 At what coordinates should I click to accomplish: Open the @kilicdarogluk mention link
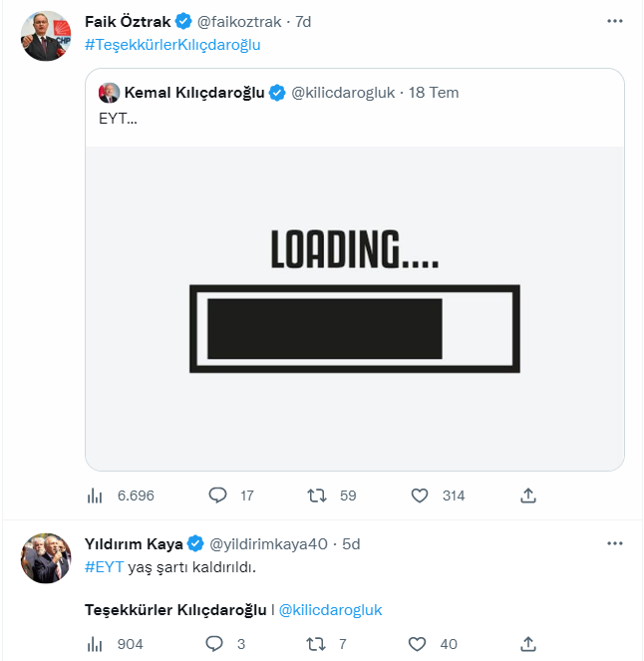[x=330, y=610]
